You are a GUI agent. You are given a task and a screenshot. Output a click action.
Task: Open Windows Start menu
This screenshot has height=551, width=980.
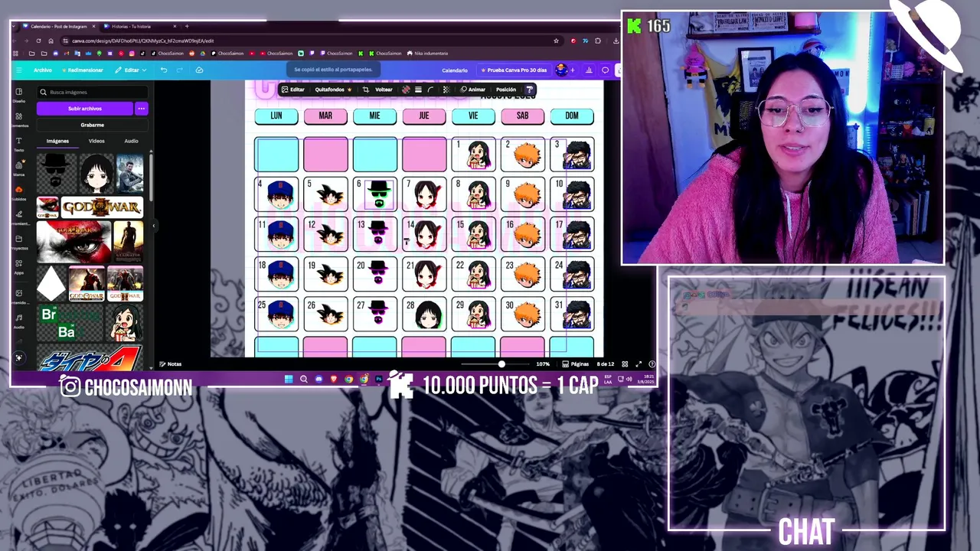pyautogui.click(x=289, y=379)
